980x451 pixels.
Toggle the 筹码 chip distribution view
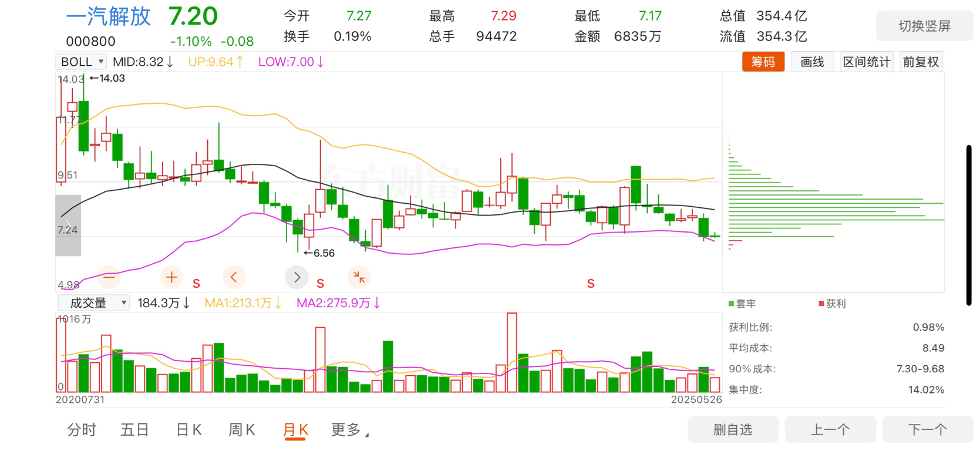(763, 62)
